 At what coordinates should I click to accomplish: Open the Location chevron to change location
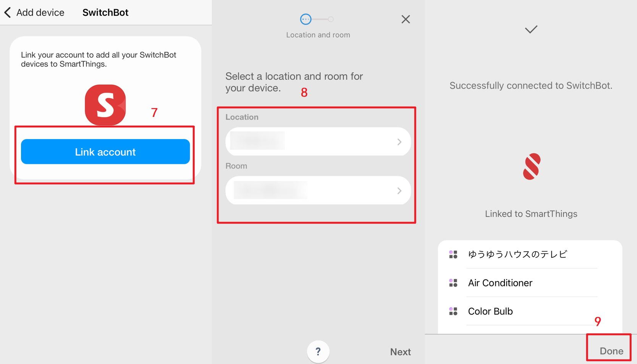tap(399, 141)
